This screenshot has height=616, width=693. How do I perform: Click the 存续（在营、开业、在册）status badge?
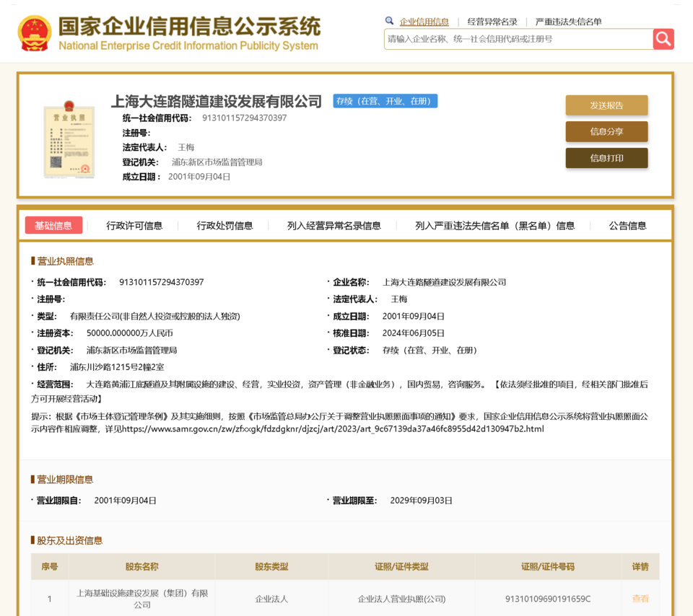click(385, 102)
